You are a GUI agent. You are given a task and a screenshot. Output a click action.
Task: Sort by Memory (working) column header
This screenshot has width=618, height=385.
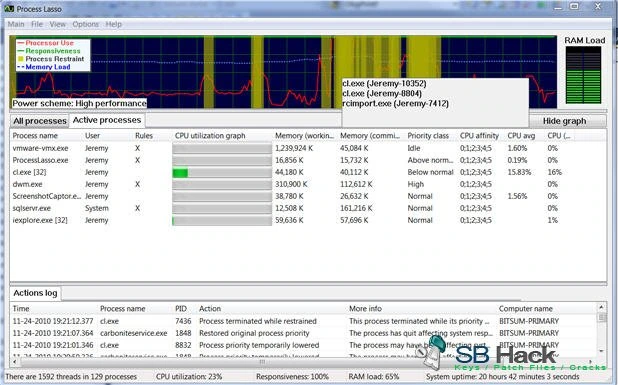tap(304, 136)
